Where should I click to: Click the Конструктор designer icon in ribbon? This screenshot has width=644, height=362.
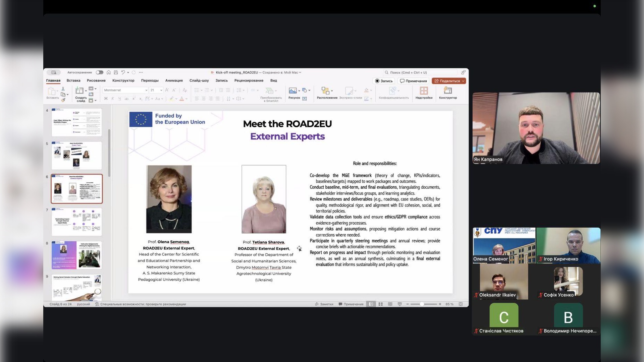[x=448, y=91]
